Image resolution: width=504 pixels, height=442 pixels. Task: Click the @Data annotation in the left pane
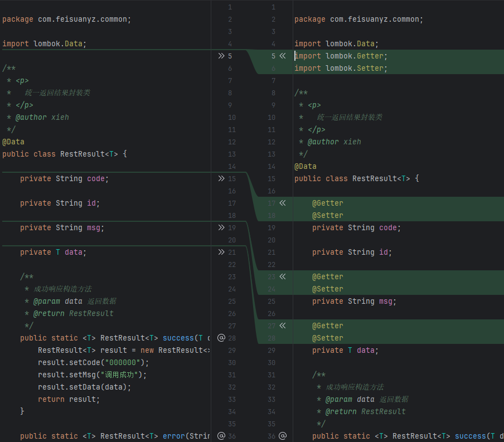click(13, 142)
